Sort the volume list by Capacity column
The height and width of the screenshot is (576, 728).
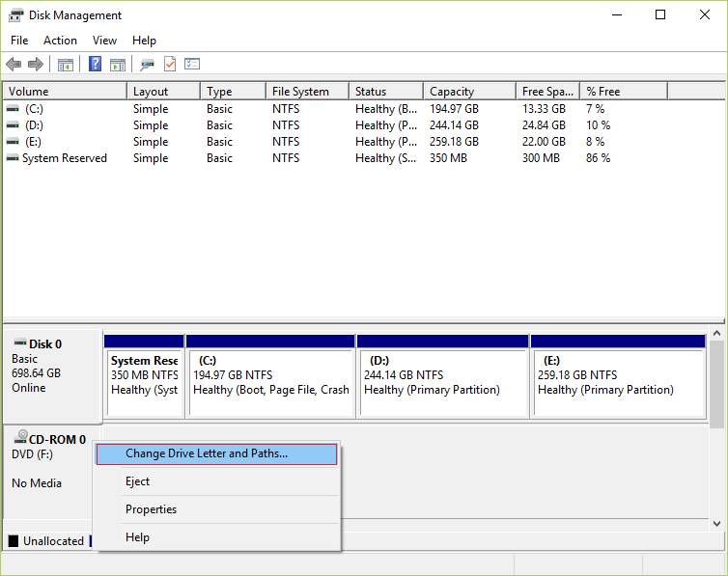tap(452, 92)
